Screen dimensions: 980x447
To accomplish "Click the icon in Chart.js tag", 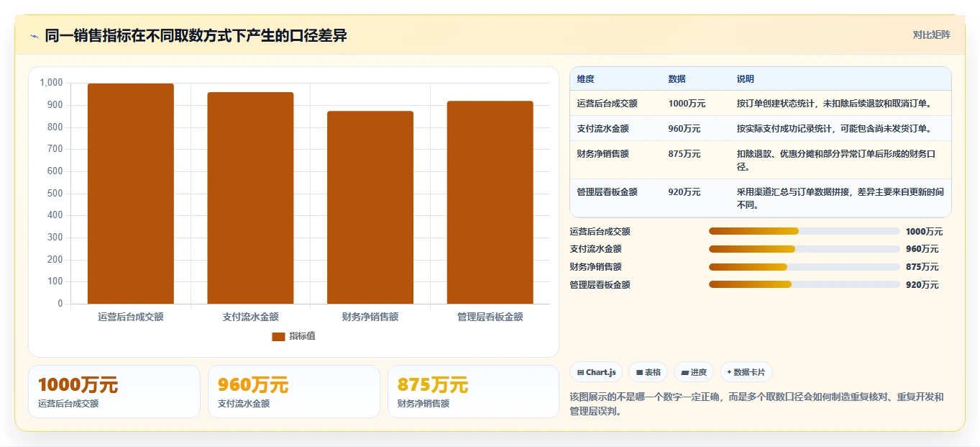I will click(x=580, y=373).
